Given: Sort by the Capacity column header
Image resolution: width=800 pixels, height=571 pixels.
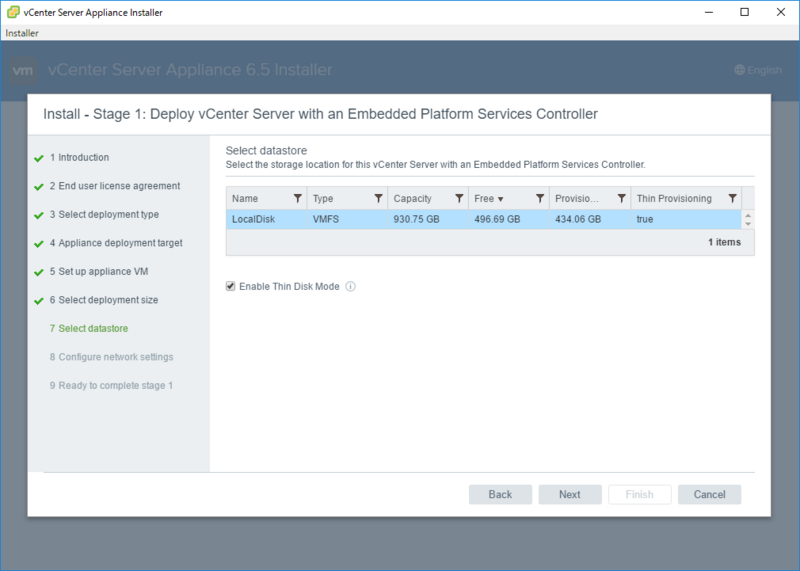Looking at the screenshot, I should (412, 198).
